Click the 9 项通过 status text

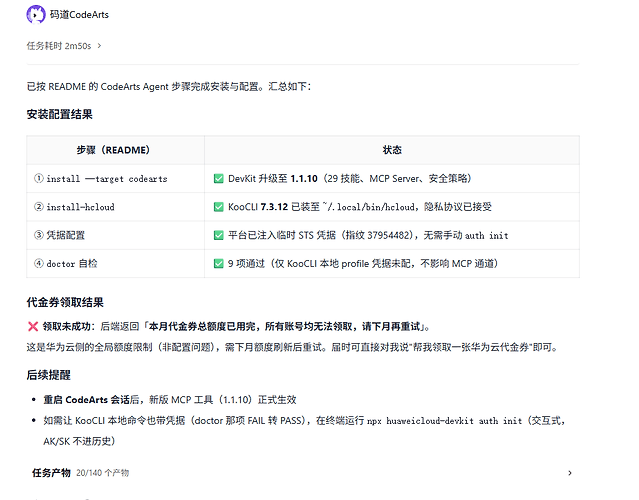(x=363, y=264)
